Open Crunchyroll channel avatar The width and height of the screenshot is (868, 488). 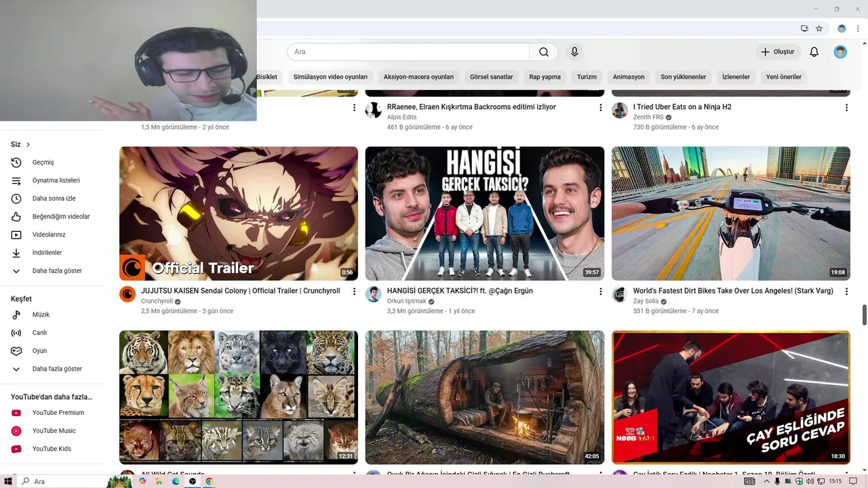pyautogui.click(x=127, y=294)
